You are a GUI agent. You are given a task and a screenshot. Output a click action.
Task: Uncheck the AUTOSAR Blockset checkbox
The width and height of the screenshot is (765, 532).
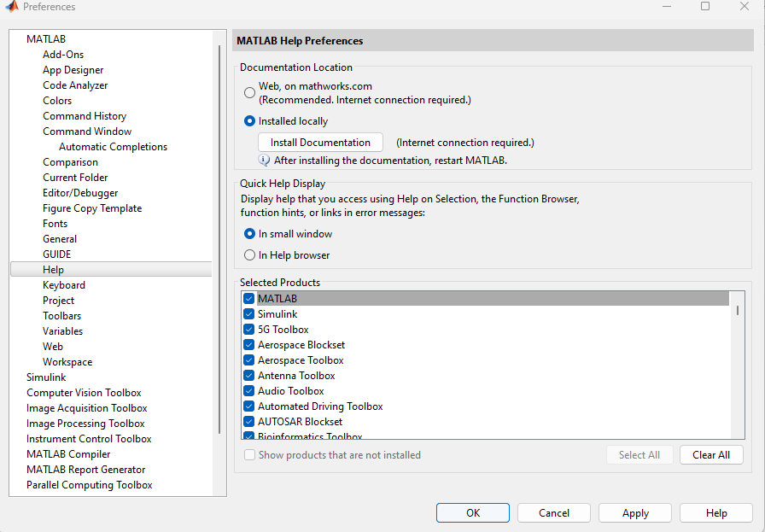click(x=248, y=422)
